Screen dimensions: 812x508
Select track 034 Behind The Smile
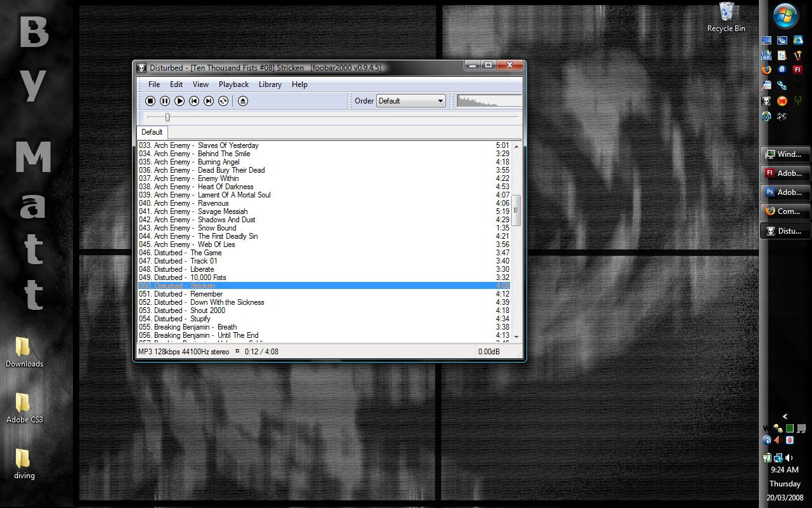coord(324,154)
